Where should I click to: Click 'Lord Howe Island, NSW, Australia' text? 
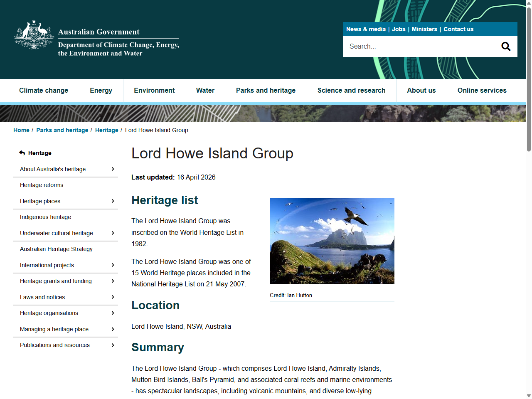(181, 326)
